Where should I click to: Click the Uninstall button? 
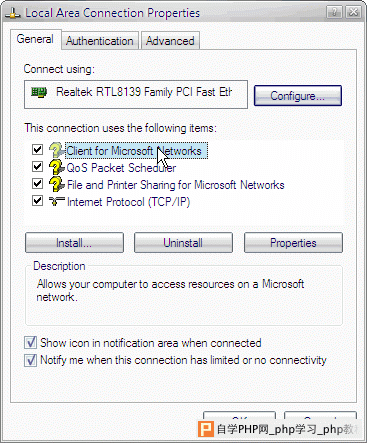tap(183, 243)
